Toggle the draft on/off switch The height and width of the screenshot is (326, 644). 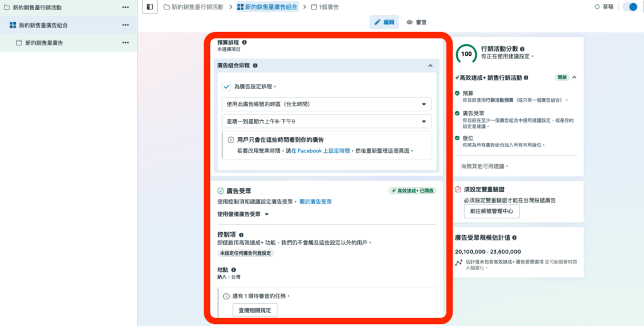[630, 7]
